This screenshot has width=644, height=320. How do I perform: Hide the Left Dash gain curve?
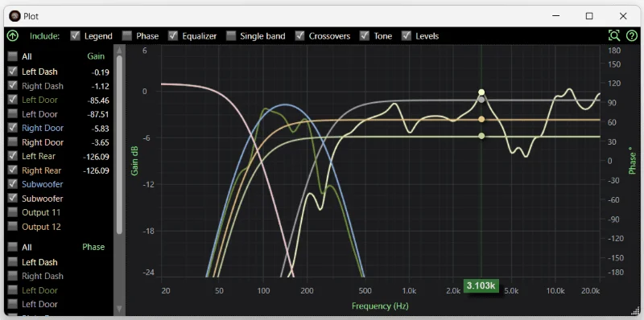click(13, 72)
